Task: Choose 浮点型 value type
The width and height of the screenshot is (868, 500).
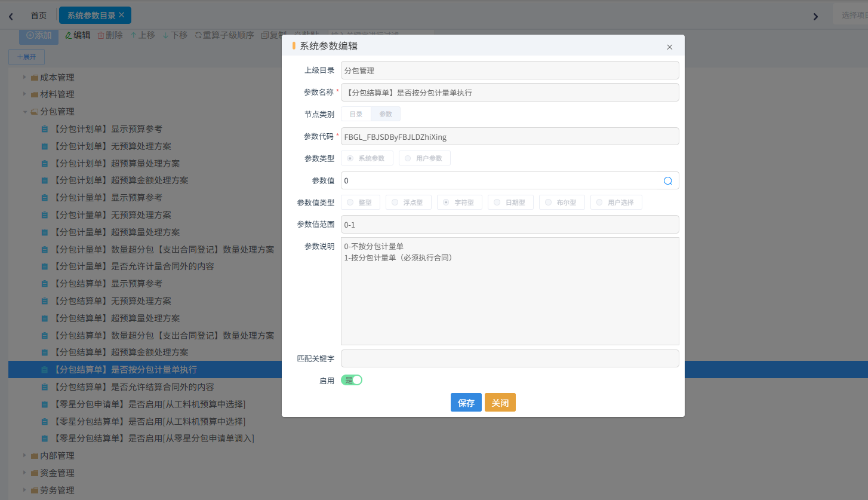Action: click(x=408, y=203)
